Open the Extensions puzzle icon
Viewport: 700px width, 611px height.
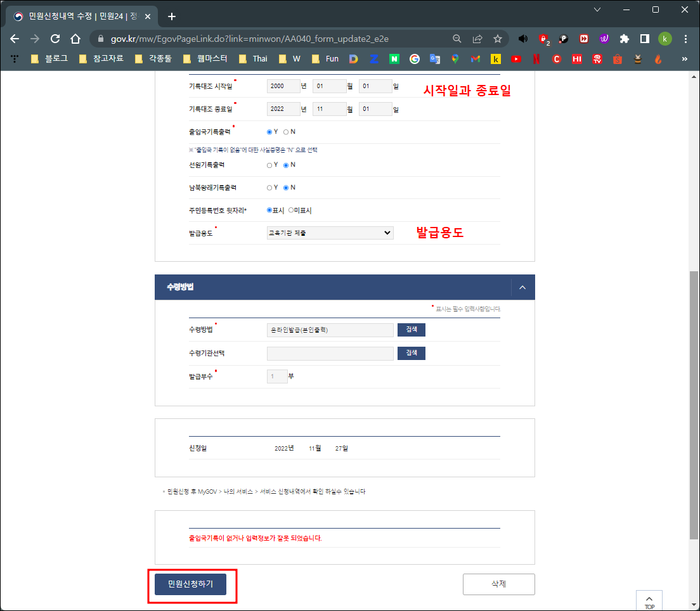tap(624, 39)
